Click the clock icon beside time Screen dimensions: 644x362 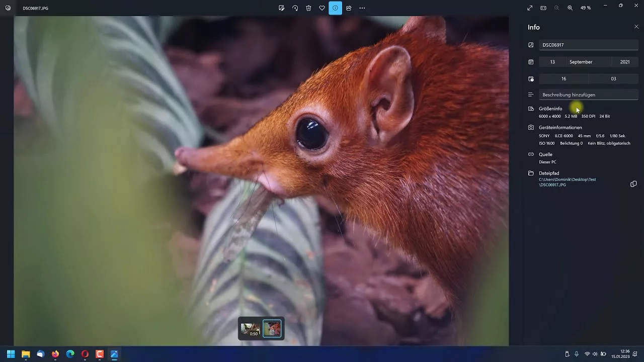point(531,78)
